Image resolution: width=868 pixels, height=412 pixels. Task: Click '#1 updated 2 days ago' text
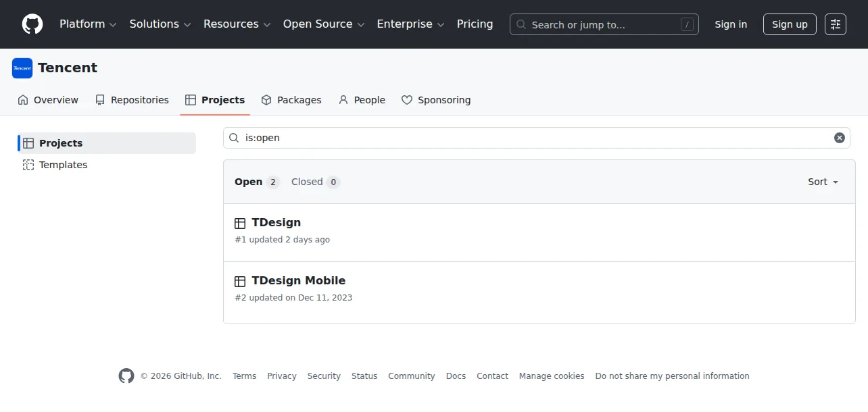[283, 240]
